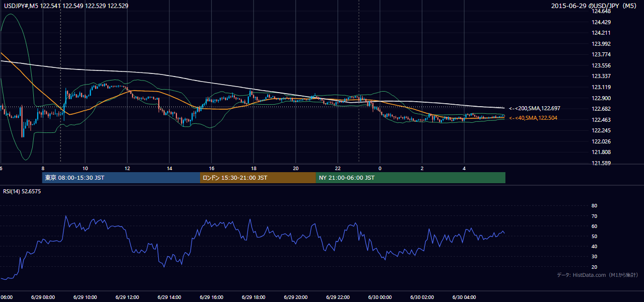The image size is (644, 302).
Task: Click the 122.463 price axis label
Action: tap(601, 120)
